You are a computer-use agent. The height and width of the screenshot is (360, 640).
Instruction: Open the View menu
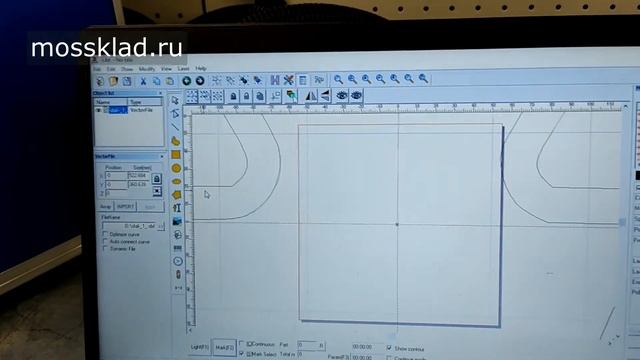coord(166,69)
